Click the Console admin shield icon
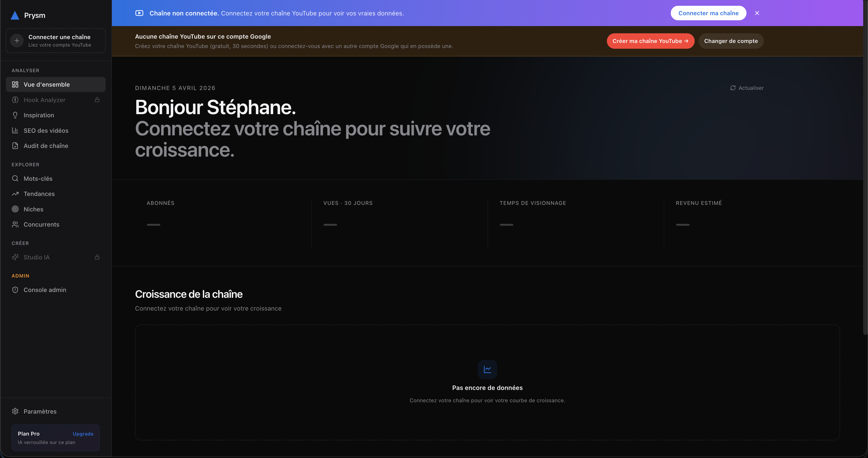This screenshot has width=868, height=458. tap(15, 290)
